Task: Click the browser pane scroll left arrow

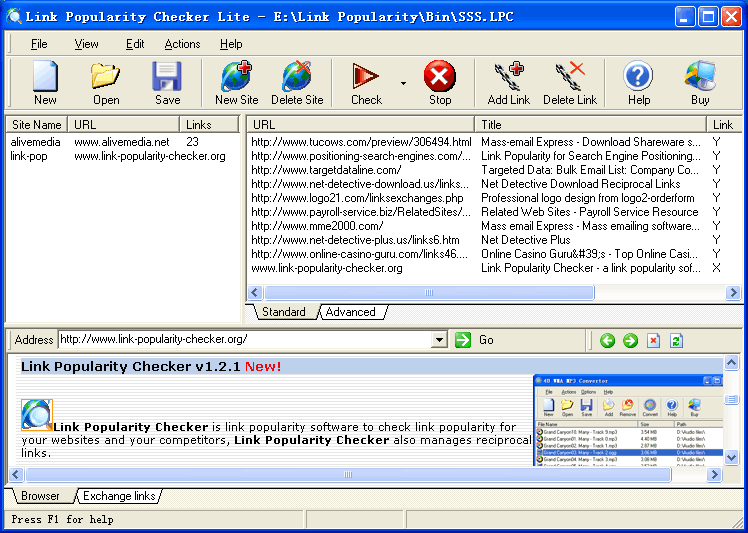Action: [16, 474]
